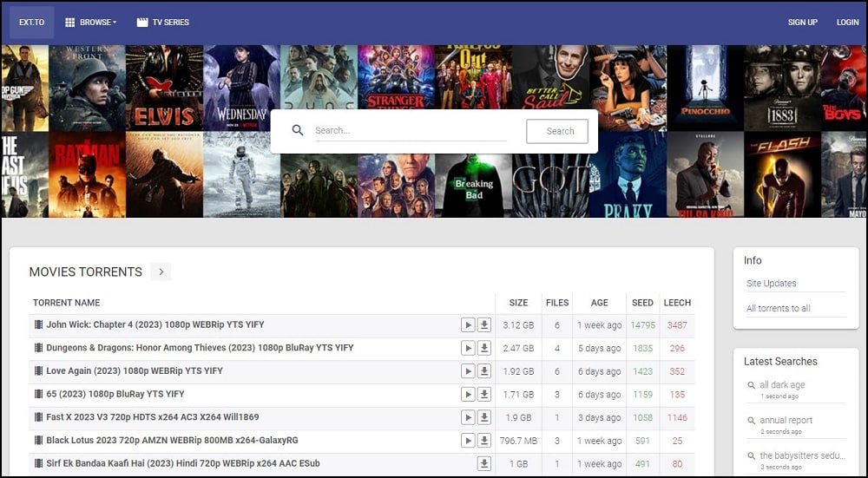Click the FILES column header
The width and height of the screenshot is (868, 478).
pos(557,303)
